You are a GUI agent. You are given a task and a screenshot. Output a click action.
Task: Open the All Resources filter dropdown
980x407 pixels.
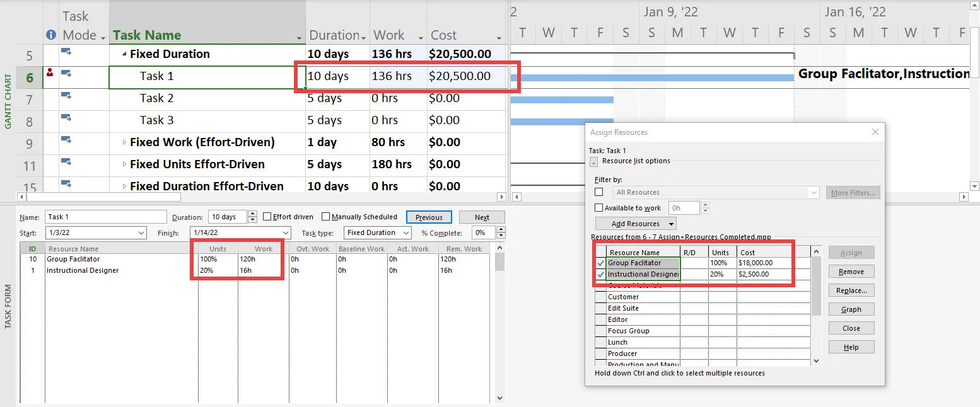point(814,192)
